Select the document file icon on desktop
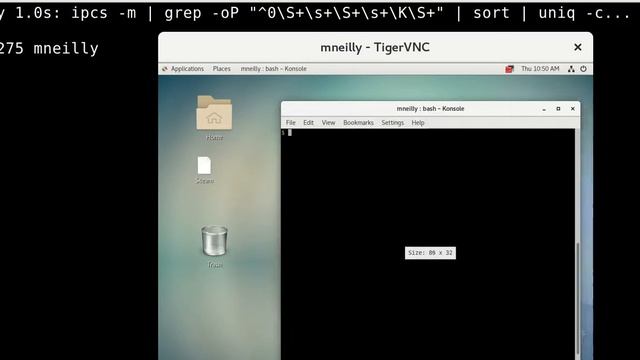Image resolution: width=640 pixels, height=360 pixels. pos(204,169)
